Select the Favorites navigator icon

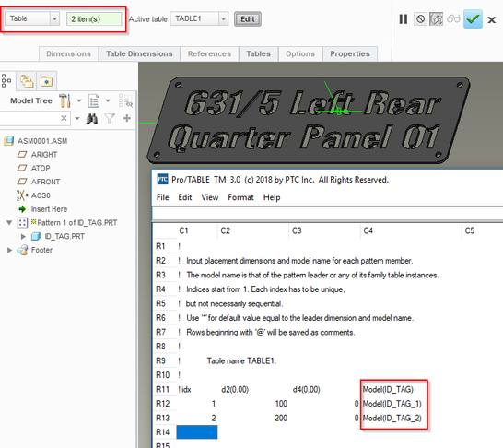coord(46,81)
